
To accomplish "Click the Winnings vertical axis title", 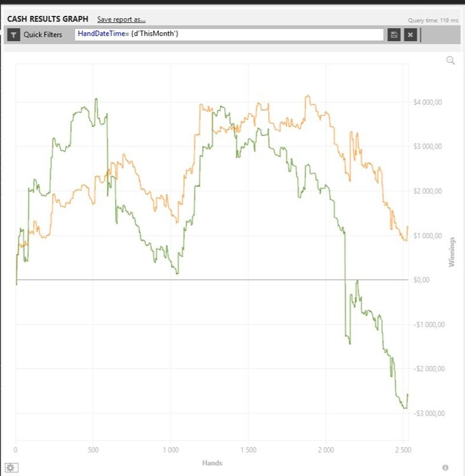I will coord(452,252).
